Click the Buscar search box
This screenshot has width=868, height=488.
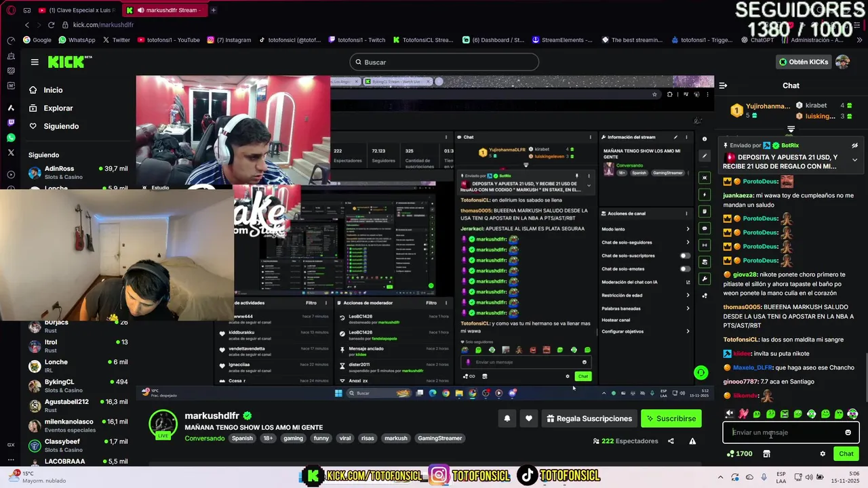(x=444, y=62)
